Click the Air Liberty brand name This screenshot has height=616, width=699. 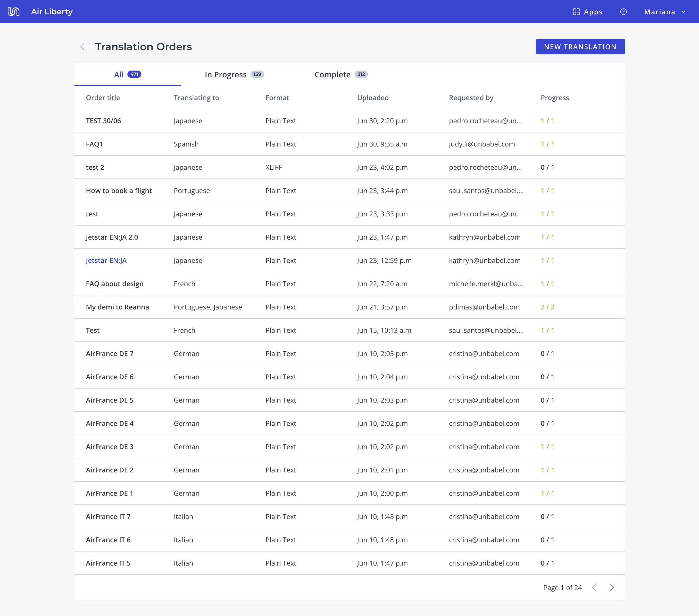point(52,12)
